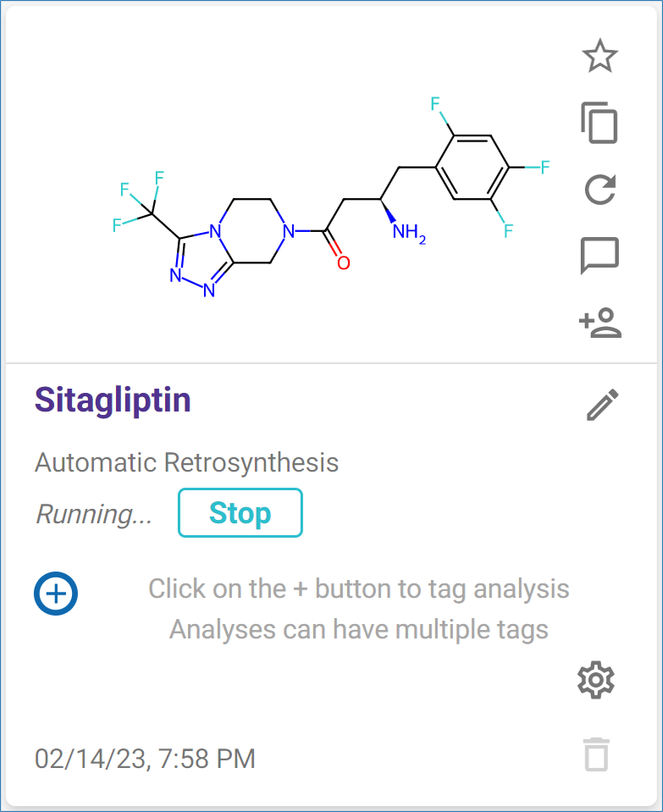Click the Running... status text

[94, 514]
